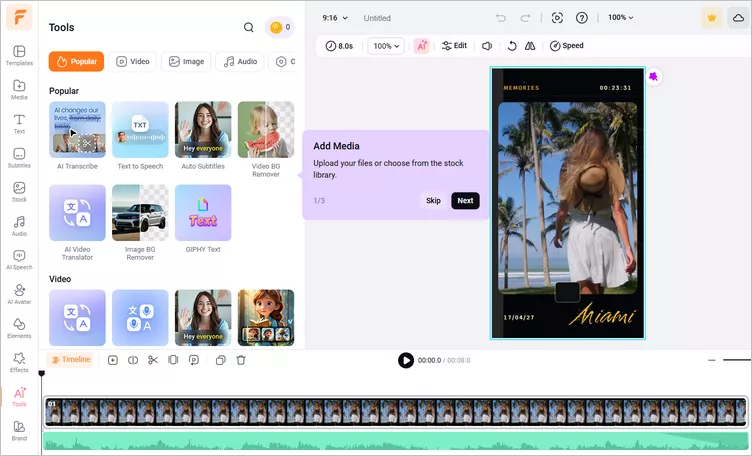This screenshot has height=456, width=752.
Task: Click the add scene plus icon in timeline
Action: (113, 360)
